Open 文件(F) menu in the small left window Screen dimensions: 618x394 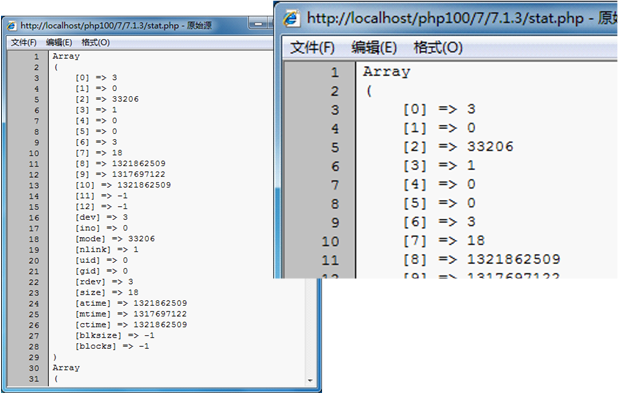pos(24,43)
